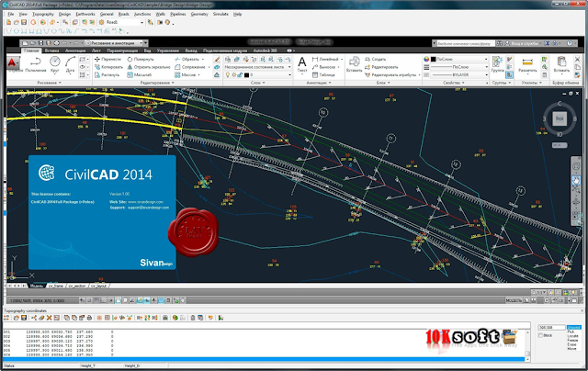Screen dimensions: 588x371
Task: Click Редактировать атрибуты button
Action: pyautogui.click(x=390, y=75)
